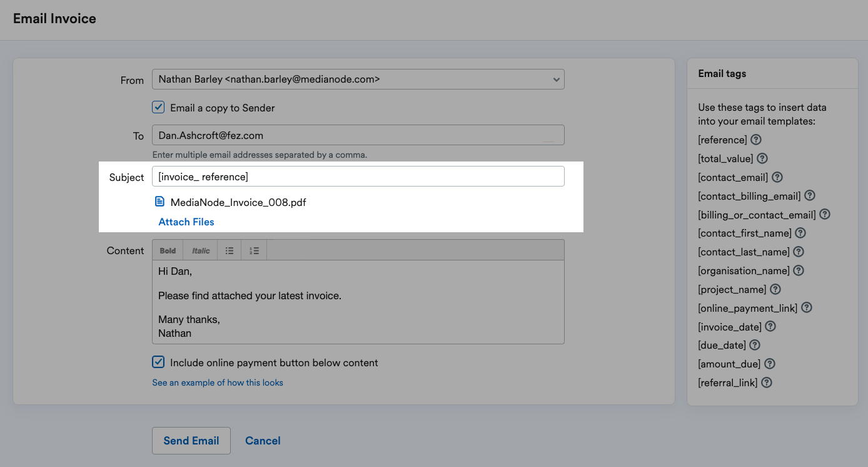
Task: Select the [online_payment_link] tag text
Action: point(748,308)
